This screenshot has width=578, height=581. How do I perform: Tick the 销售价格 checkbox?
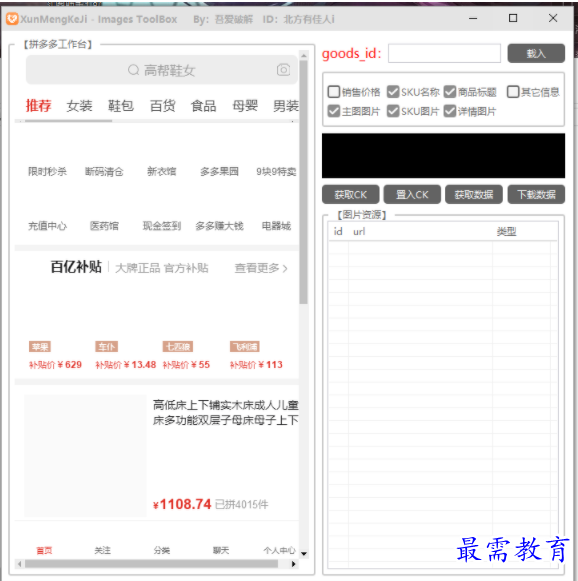click(333, 92)
